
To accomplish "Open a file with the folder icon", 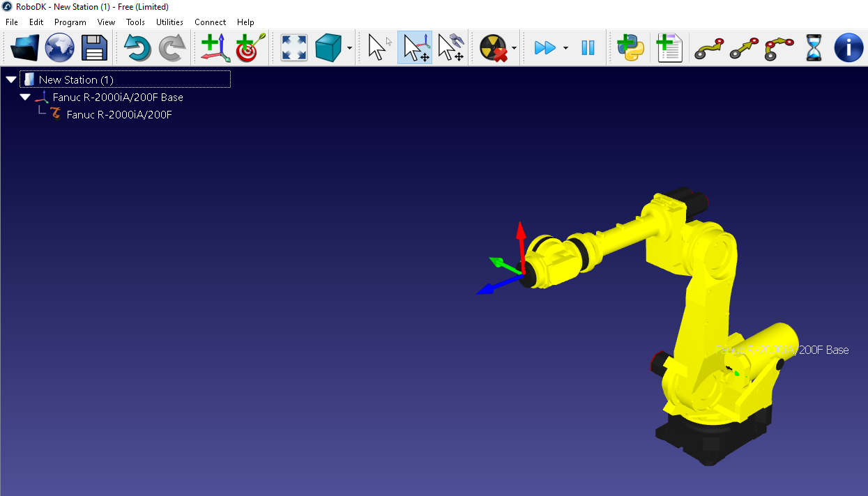I will tap(25, 48).
